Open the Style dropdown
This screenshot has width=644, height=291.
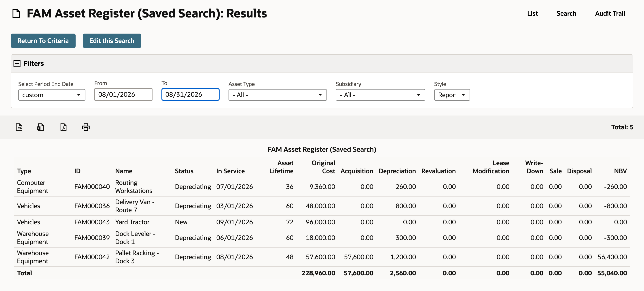(x=452, y=95)
